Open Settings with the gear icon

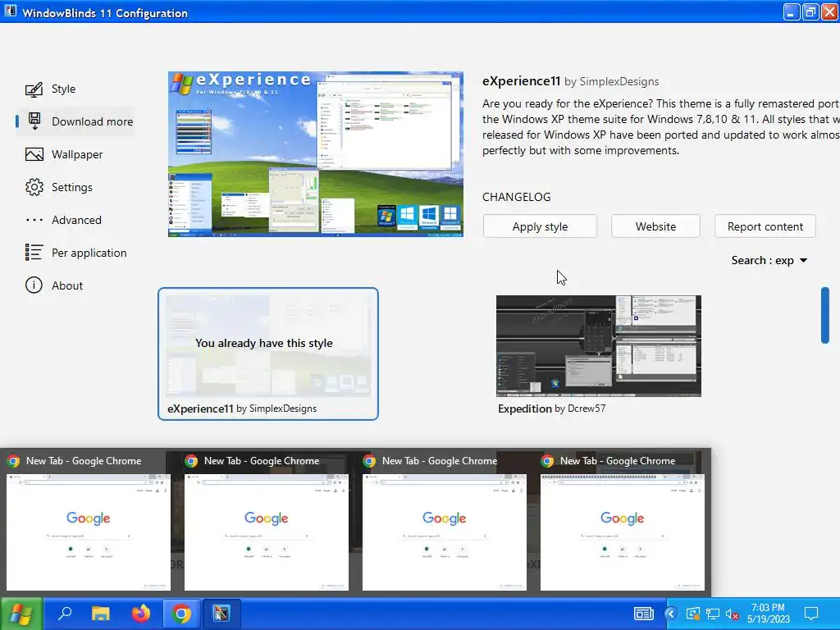coord(59,187)
